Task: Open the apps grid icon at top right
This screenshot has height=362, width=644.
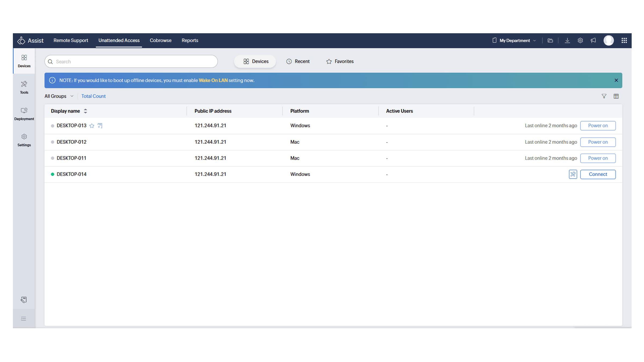Action: point(624,40)
